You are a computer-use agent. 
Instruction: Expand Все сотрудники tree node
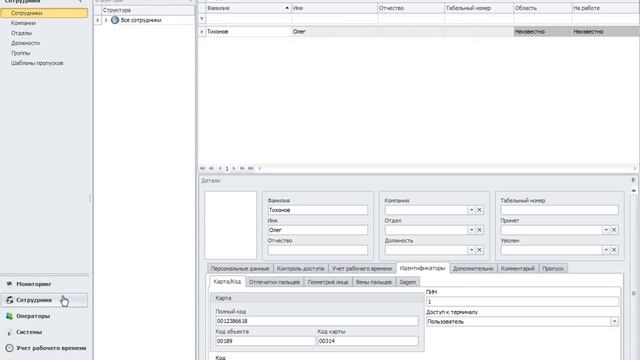coord(106,20)
